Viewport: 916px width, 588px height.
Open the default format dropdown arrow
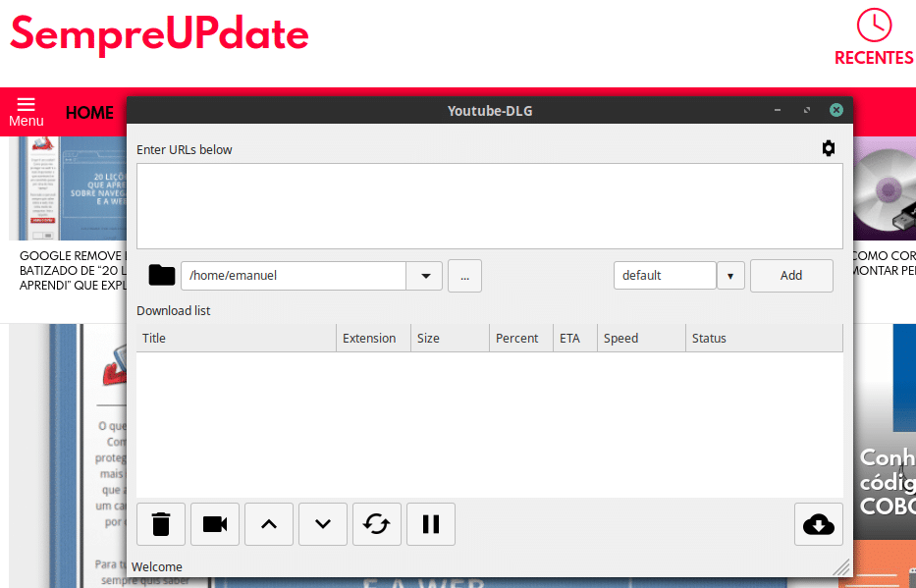point(730,276)
